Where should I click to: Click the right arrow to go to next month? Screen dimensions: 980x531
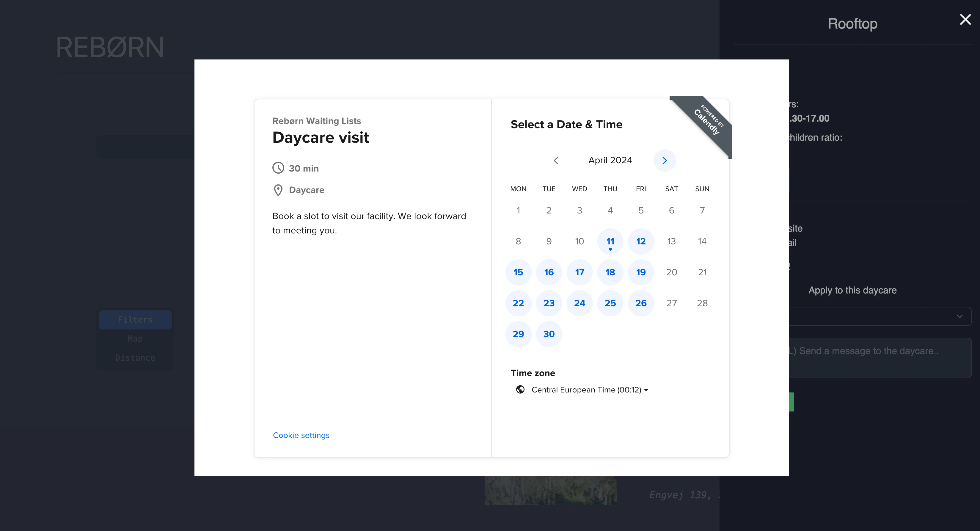pyautogui.click(x=664, y=160)
